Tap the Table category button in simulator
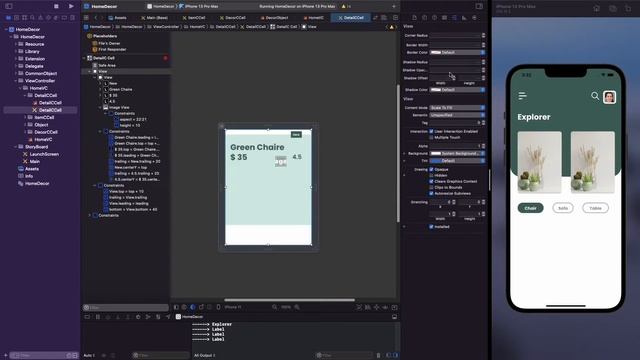The width and height of the screenshot is (640, 360). (x=595, y=208)
